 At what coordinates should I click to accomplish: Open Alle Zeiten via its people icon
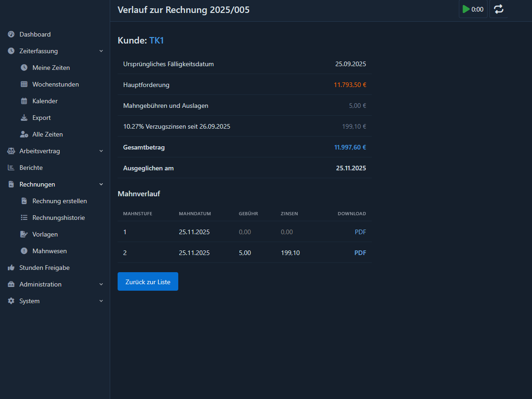[x=24, y=134]
